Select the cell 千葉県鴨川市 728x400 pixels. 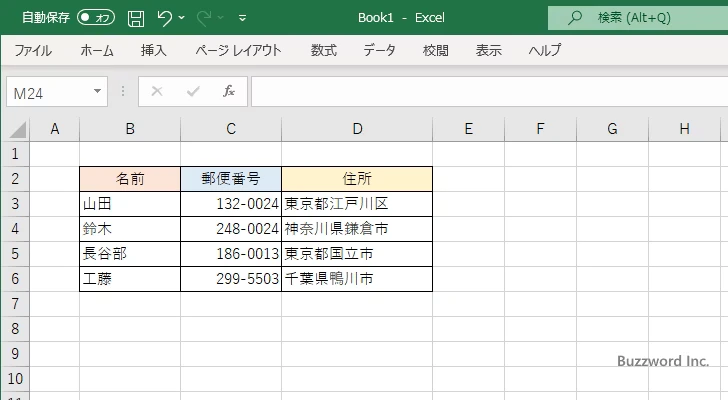pyautogui.click(x=357, y=279)
